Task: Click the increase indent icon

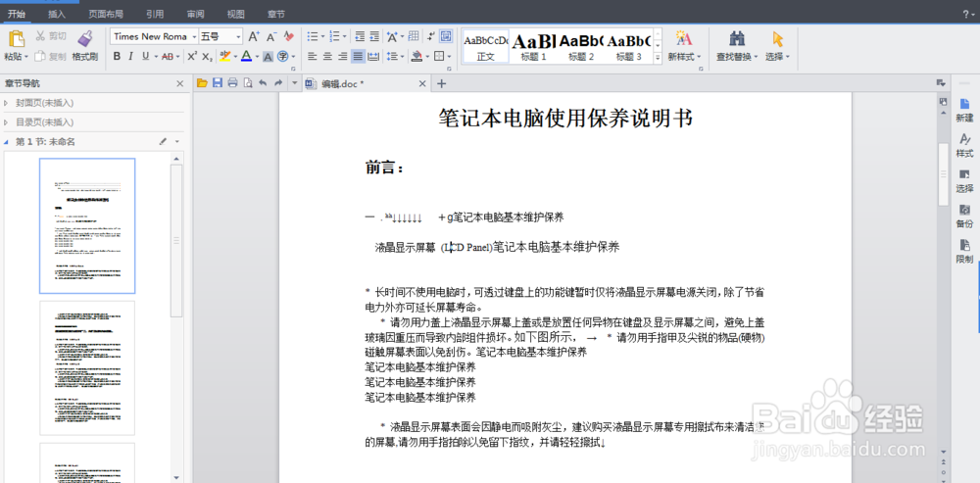Action: (x=374, y=36)
